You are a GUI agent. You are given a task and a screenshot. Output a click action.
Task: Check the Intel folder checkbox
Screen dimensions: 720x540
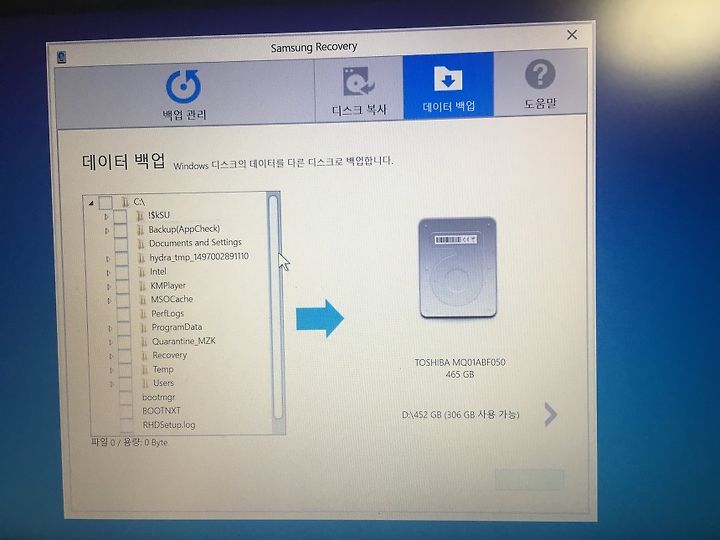tap(122, 273)
